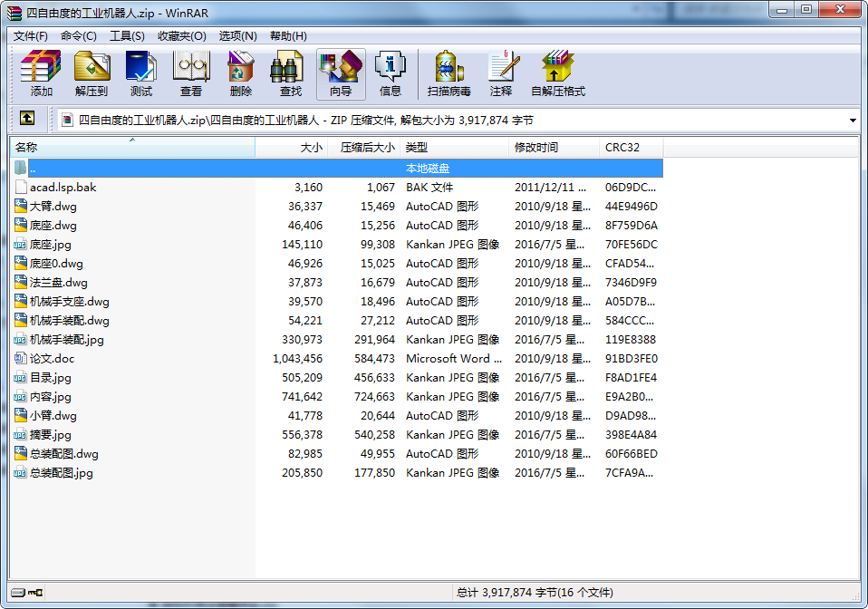Select the 论文.doc file icon
This screenshot has height=609, width=868.
tap(21, 358)
